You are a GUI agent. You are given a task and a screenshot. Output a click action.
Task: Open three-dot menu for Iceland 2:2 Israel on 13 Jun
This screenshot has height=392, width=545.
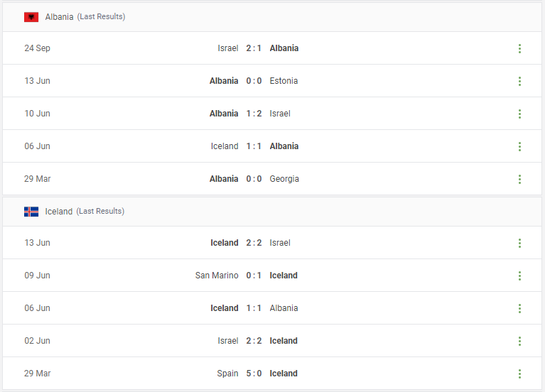519,243
